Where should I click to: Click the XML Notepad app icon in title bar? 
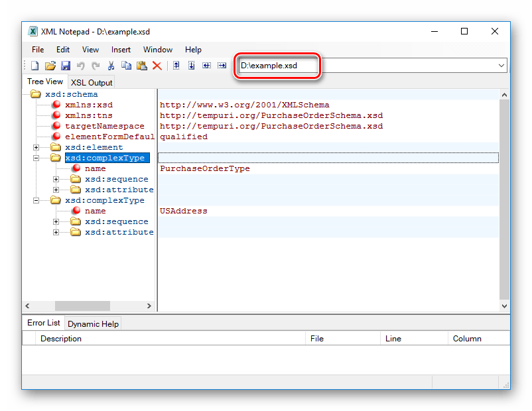(33, 32)
